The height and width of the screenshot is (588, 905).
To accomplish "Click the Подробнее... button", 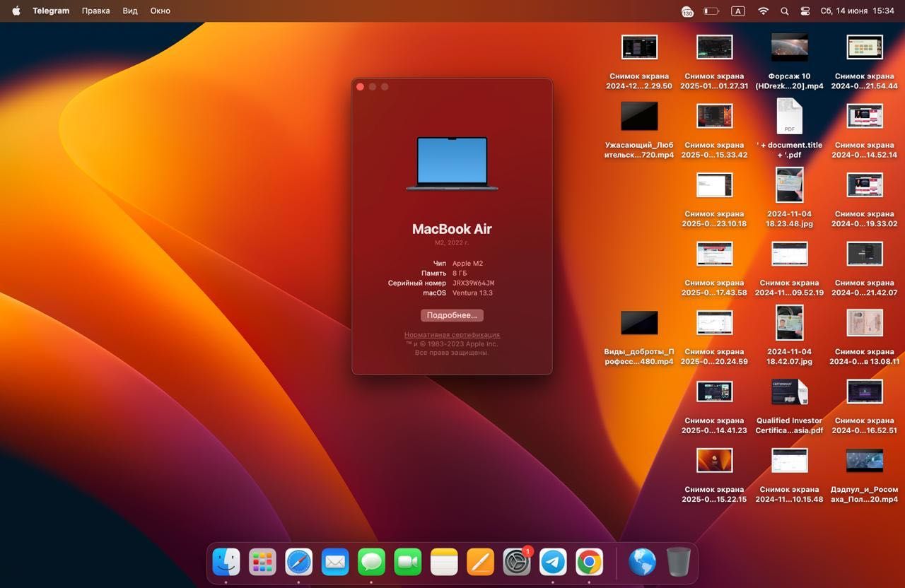I will 452,315.
